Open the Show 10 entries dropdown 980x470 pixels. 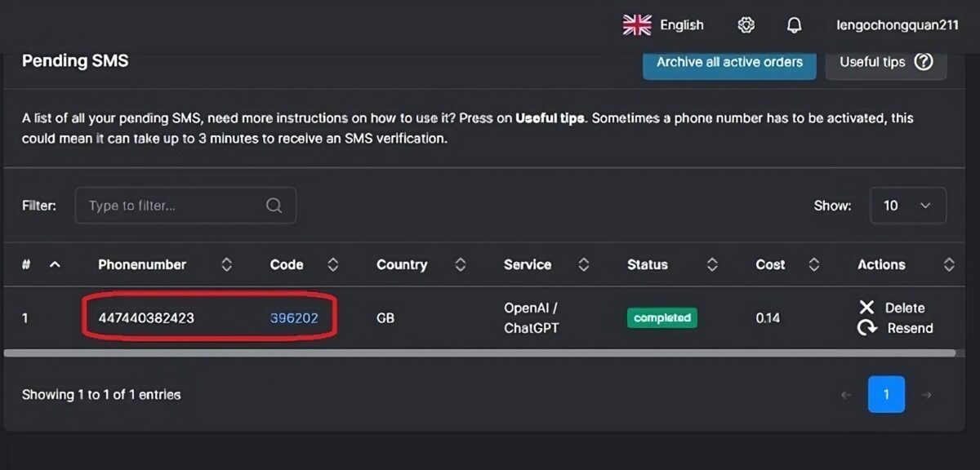908,206
